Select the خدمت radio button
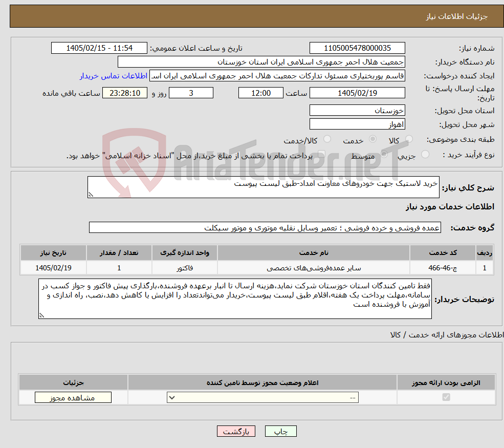504x448 pixels. (372, 139)
